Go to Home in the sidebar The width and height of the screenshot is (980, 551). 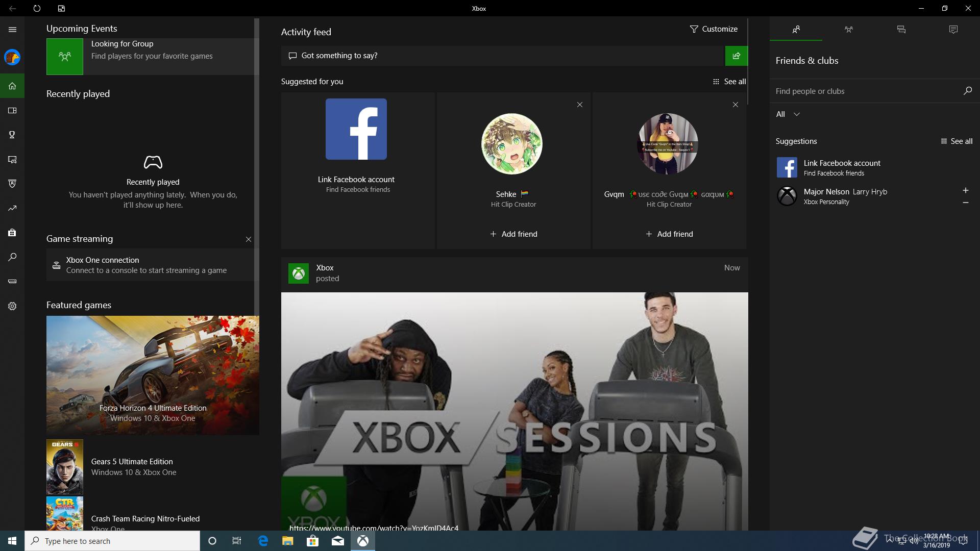pos(12,86)
